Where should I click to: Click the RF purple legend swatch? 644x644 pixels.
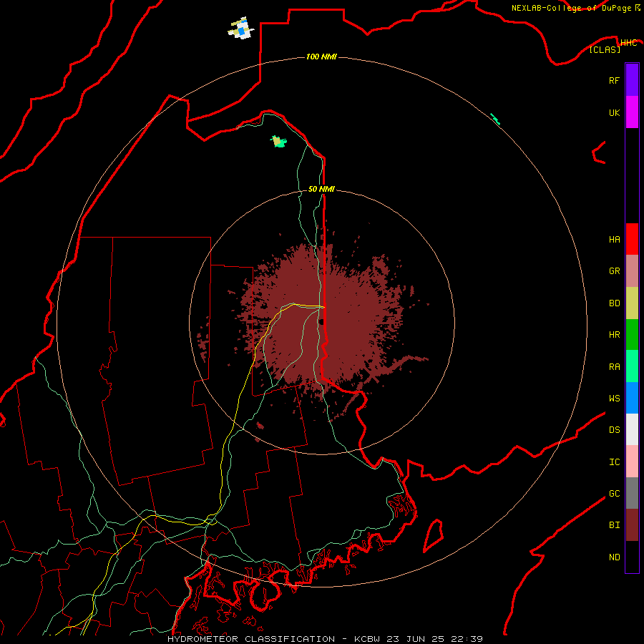tap(632, 80)
